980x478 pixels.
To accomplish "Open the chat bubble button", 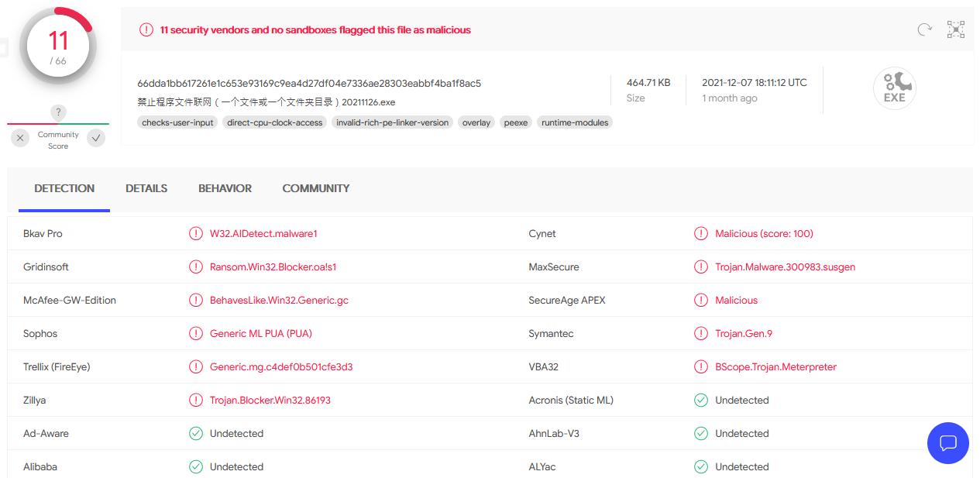I will point(948,443).
